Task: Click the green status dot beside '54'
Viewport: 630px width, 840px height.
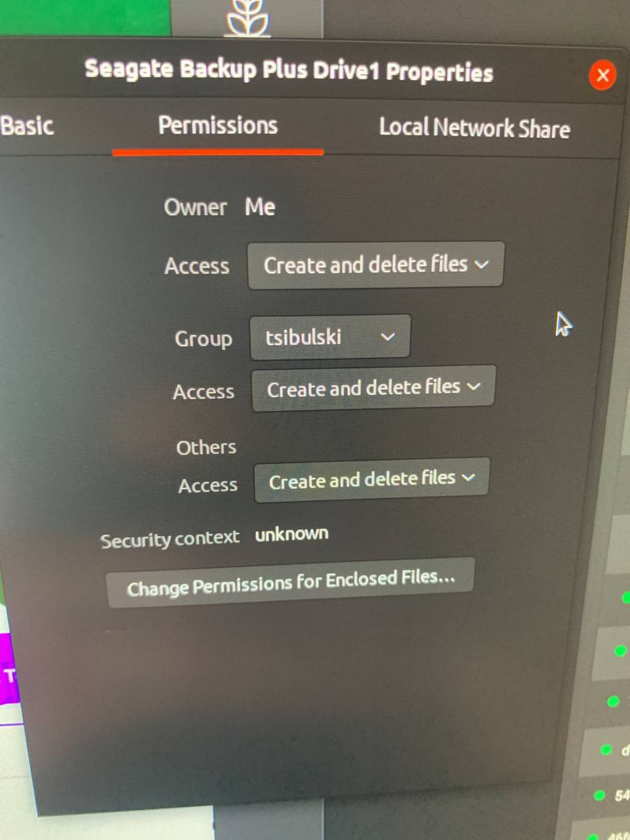Action: [599, 795]
